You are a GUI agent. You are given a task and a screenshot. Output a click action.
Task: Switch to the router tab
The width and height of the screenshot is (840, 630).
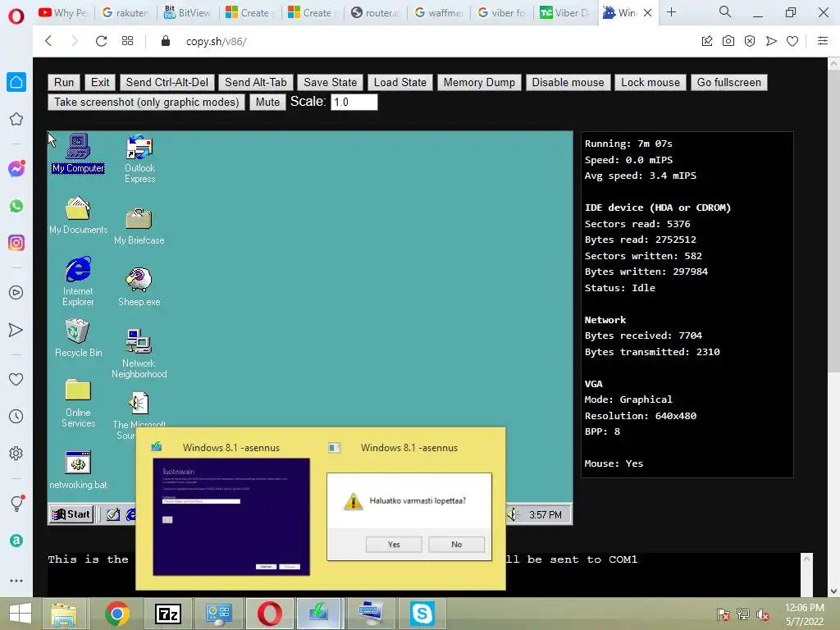[376, 12]
